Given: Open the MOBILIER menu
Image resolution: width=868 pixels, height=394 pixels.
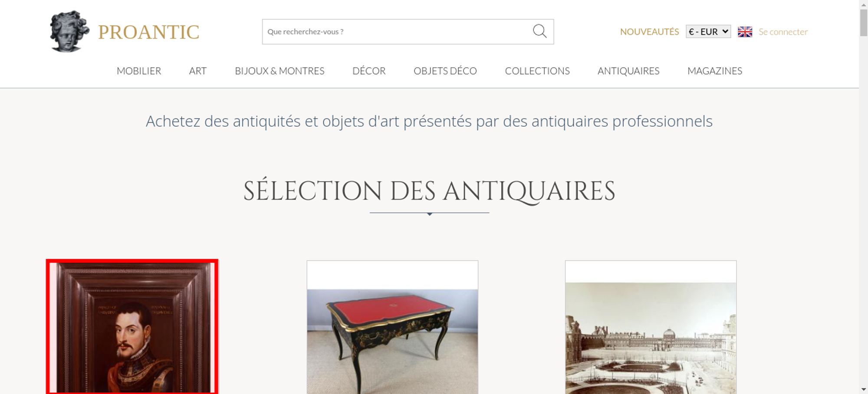Looking at the screenshot, I should pyautogui.click(x=139, y=71).
